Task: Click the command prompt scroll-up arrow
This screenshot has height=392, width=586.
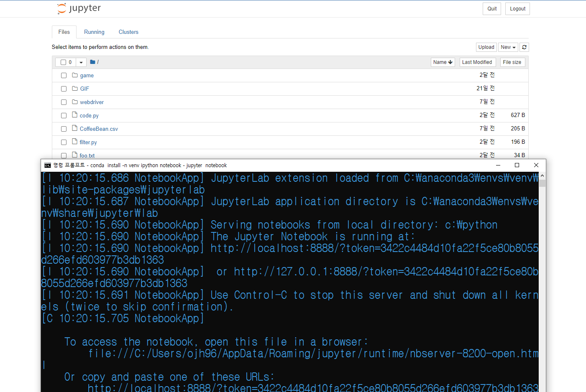Action: tap(542, 176)
